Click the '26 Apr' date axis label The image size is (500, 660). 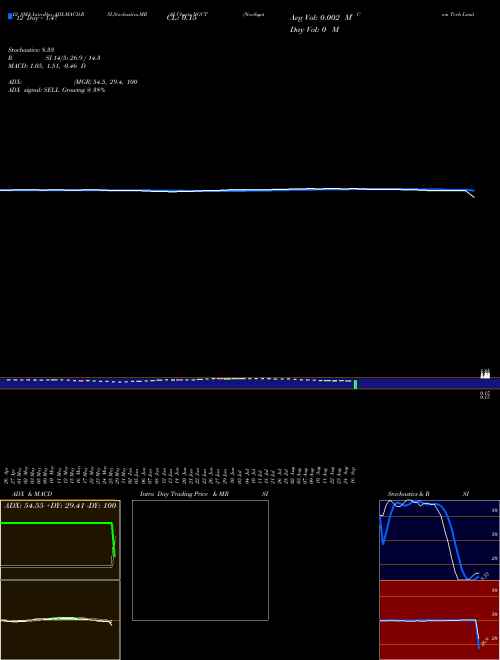pos(7,474)
